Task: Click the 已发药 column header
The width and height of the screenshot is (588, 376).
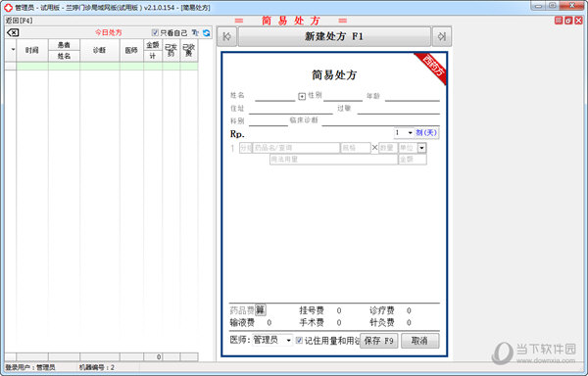Action: pos(171,50)
